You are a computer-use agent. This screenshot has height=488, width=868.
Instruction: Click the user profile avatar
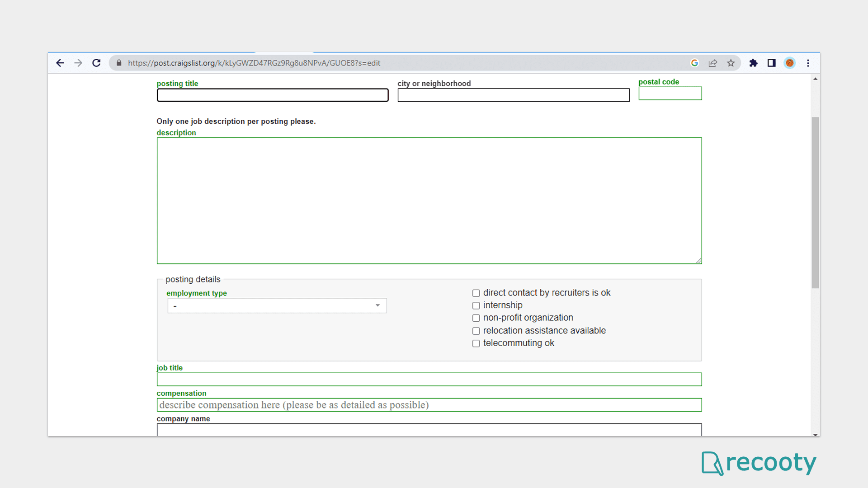point(790,63)
